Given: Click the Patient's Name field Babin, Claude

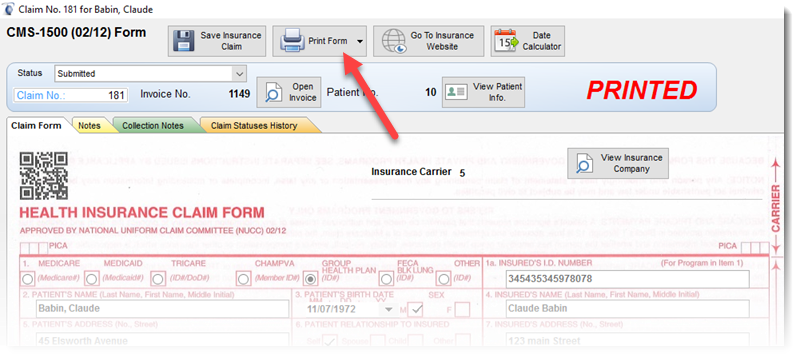Looking at the screenshot, I should pos(163,308).
